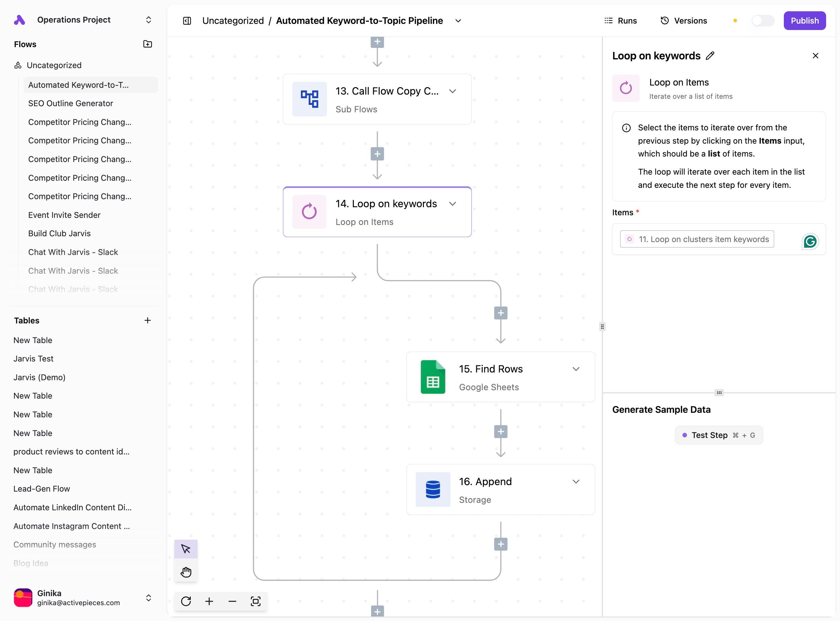The width and height of the screenshot is (840, 621).
Task: Click the reset view circular arrow icon
Action: coord(186,601)
